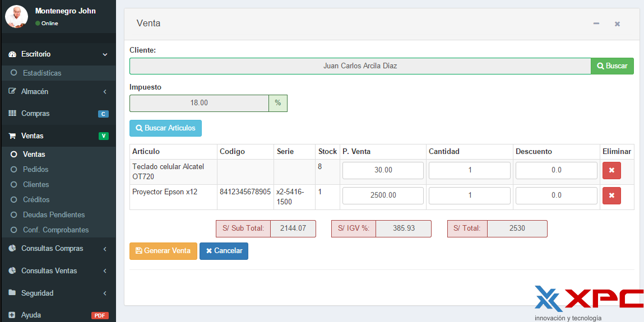Search client with green Buscar button
644x322 pixels.
click(612, 66)
